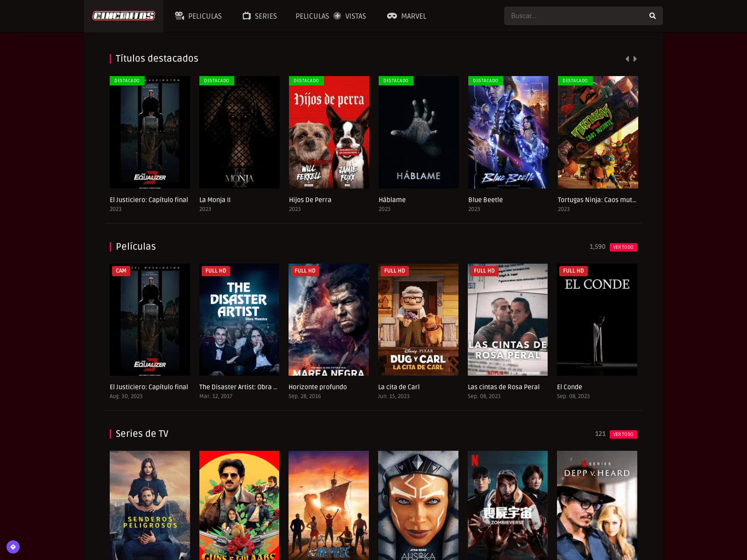
Task: Click the search magnifier icon
Action: 652,16
